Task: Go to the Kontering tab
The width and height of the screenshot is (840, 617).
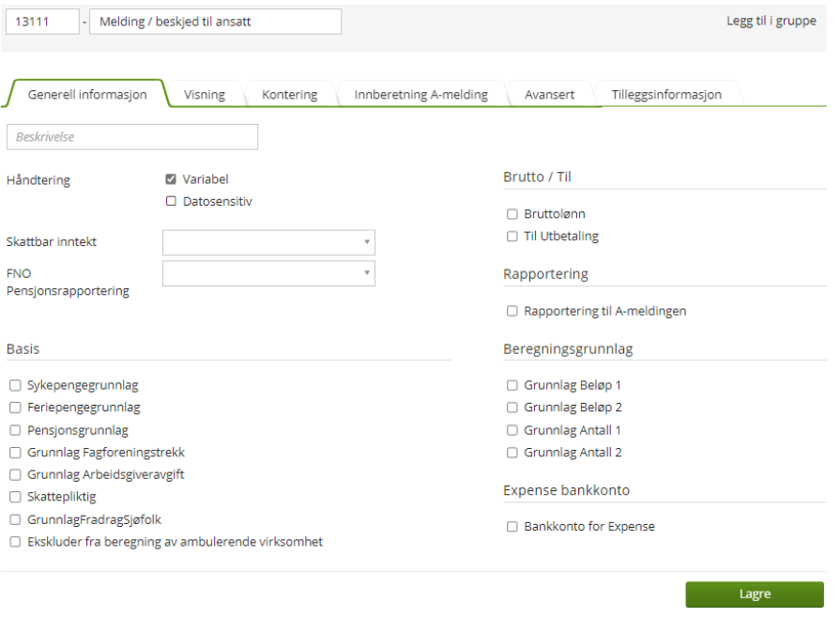Action: click(x=290, y=94)
